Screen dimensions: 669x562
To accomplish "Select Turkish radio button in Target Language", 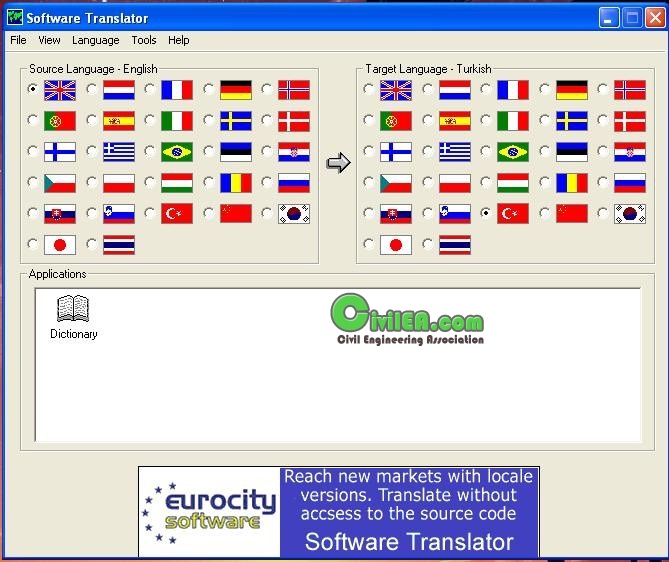I will [486, 213].
